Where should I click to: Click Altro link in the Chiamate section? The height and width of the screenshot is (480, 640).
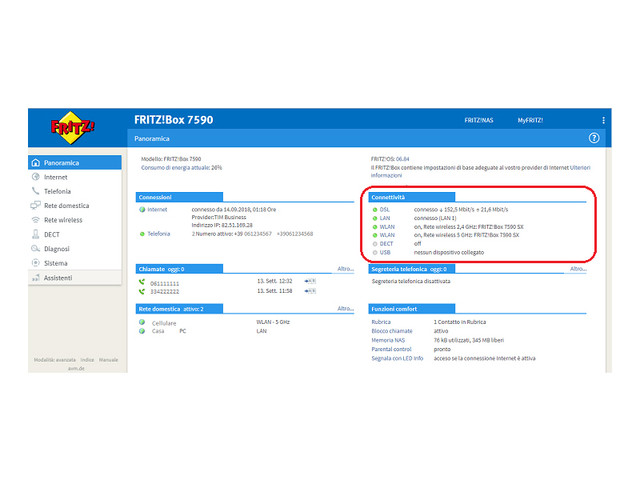pos(345,269)
